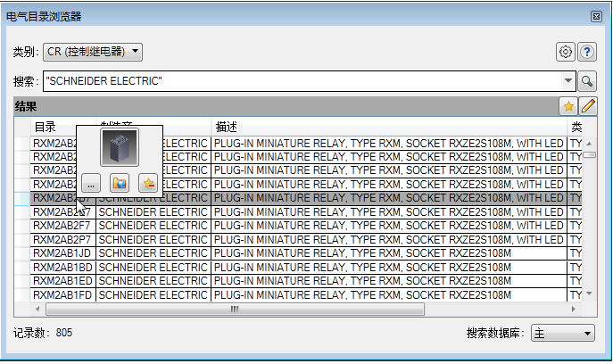Click the horizontal scrollbar thumb of results
The image size is (613, 364).
(235, 310)
